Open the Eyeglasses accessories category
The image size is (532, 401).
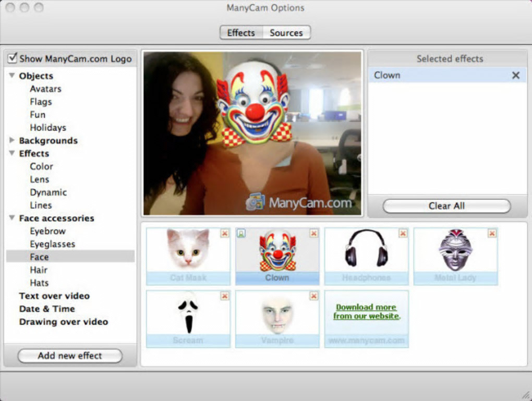tap(52, 244)
